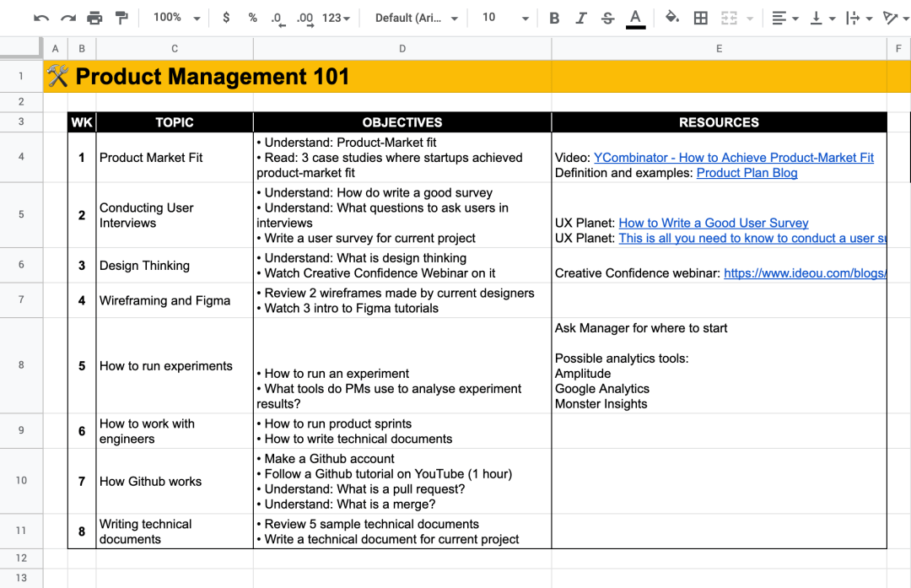
Task: Apply currency format with the dollar icon
Action: pyautogui.click(x=226, y=18)
